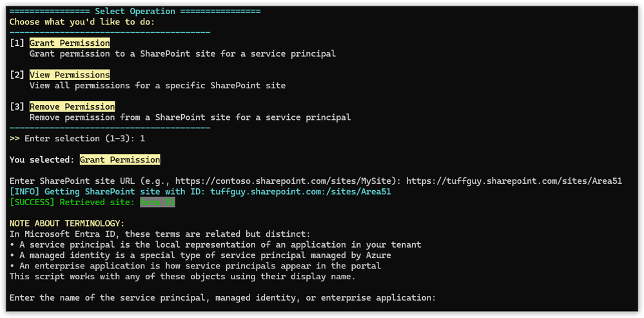Select the View Permissions menu option
This screenshot has height=318, width=644.
(x=70, y=75)
